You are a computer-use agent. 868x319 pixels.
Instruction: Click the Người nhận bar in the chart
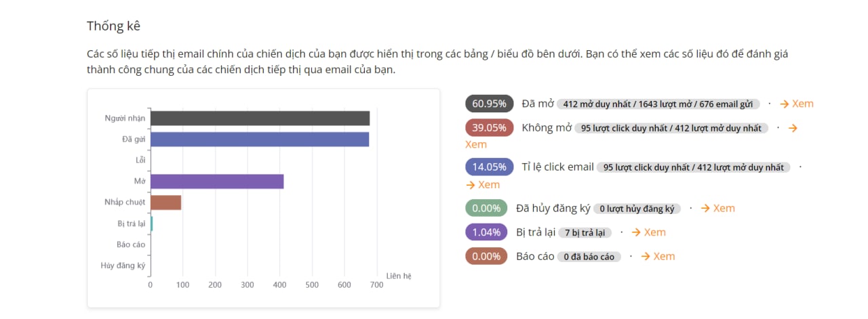click(x=260, y=119)
